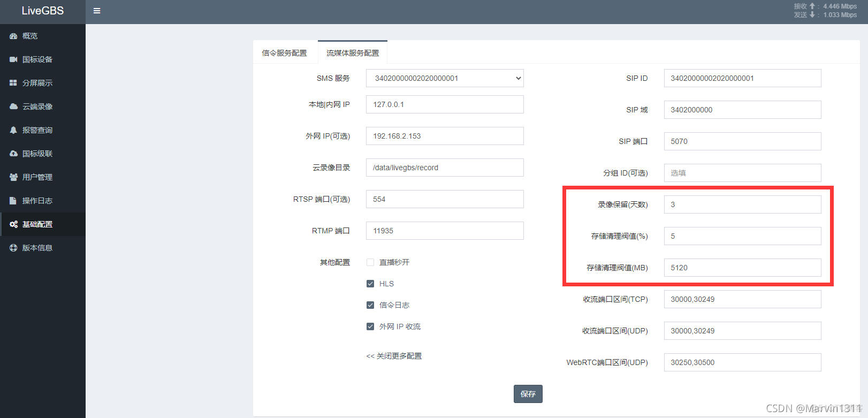Open 用户管理 menu item
Screen dimensions: 868x418
tap(43, 177)
